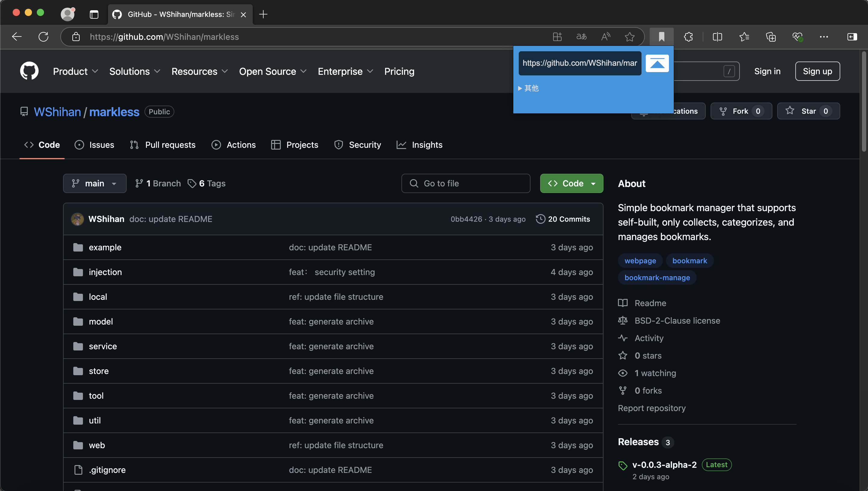Open the main branch selector dropdown
The image size is (868, 491).
(95, 183)
